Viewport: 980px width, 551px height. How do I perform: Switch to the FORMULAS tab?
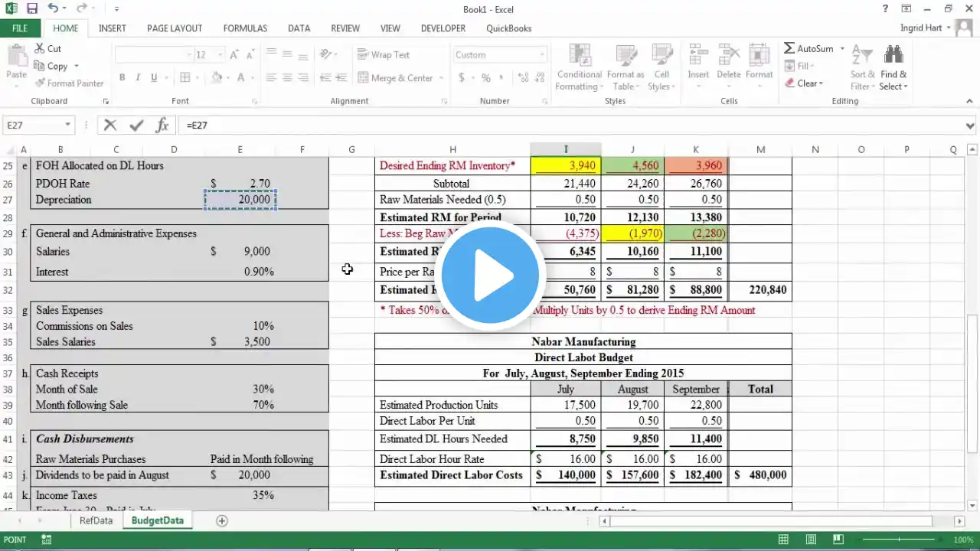click(x=245, y=28)
